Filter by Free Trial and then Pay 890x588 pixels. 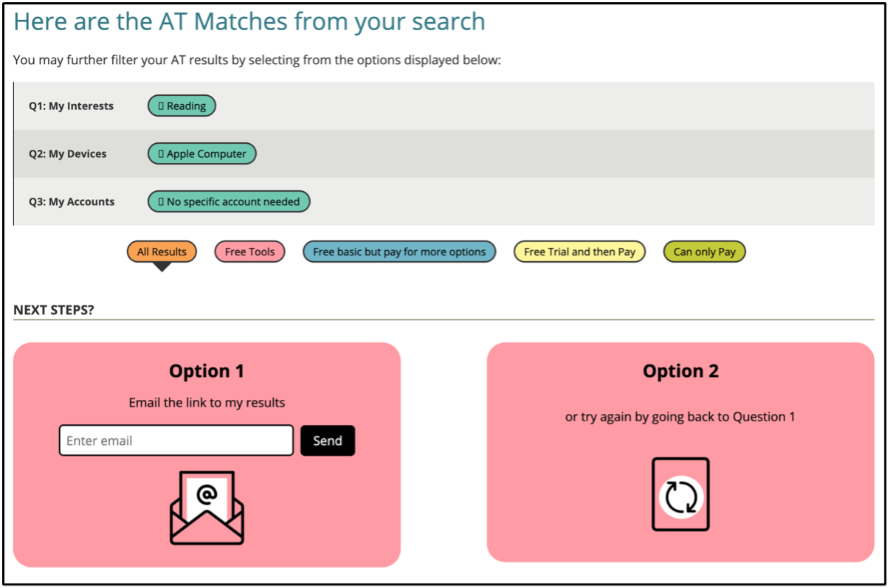[x=579, y=252]
